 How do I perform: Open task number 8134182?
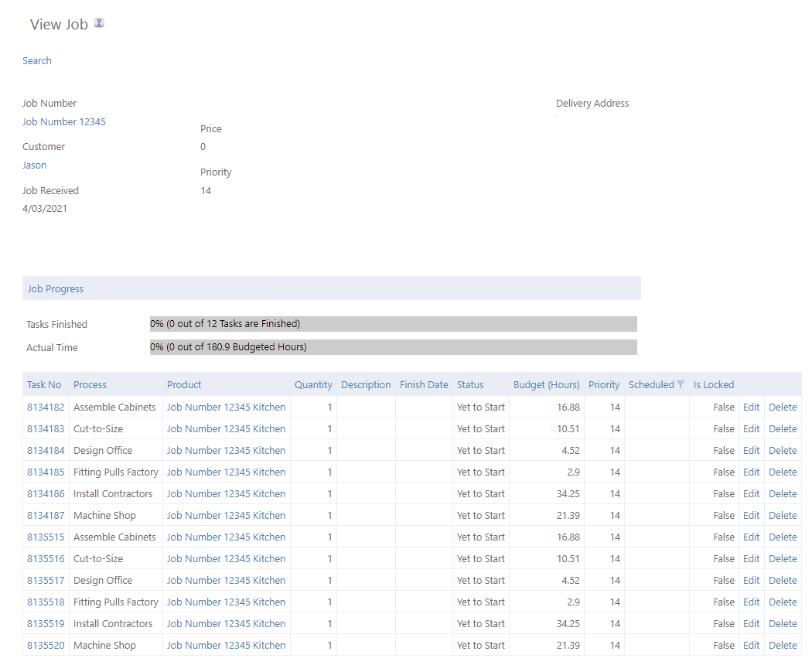pos(46,407)
